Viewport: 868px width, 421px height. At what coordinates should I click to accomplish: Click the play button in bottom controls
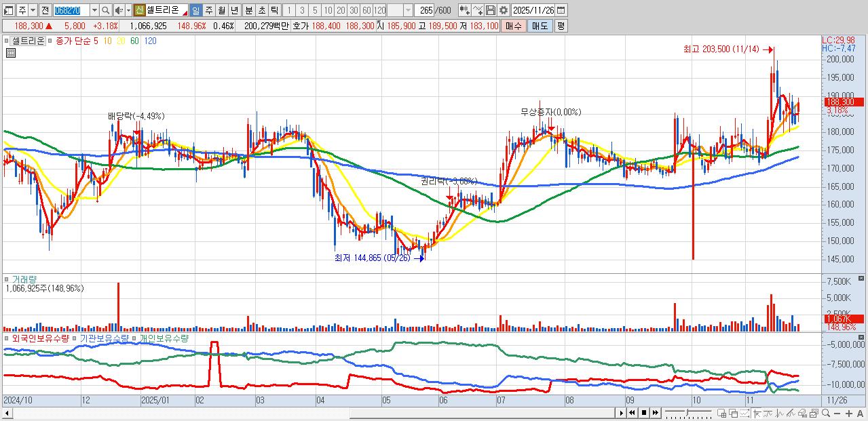620,413
